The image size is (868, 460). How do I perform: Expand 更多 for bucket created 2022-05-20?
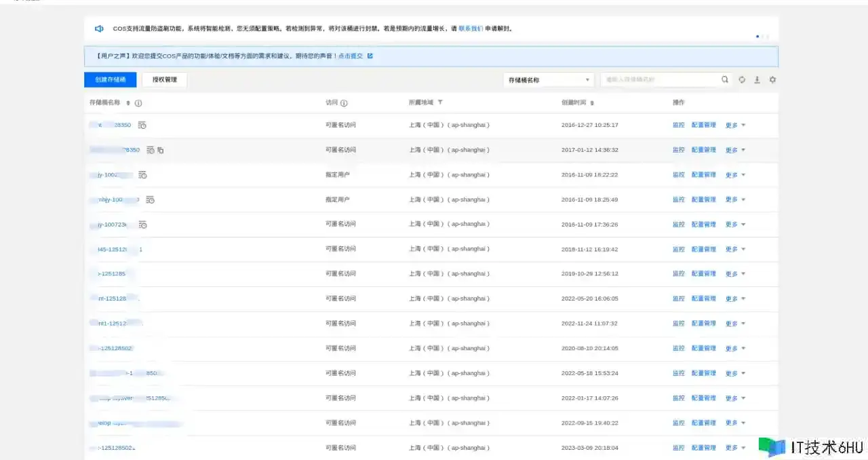coord(735,299)
